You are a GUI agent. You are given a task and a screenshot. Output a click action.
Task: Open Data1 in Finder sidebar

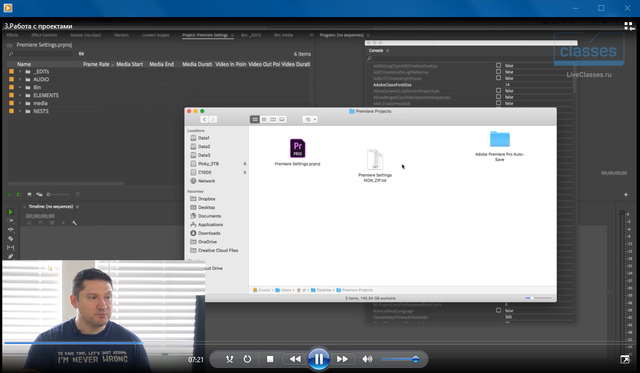click(200, 138)
